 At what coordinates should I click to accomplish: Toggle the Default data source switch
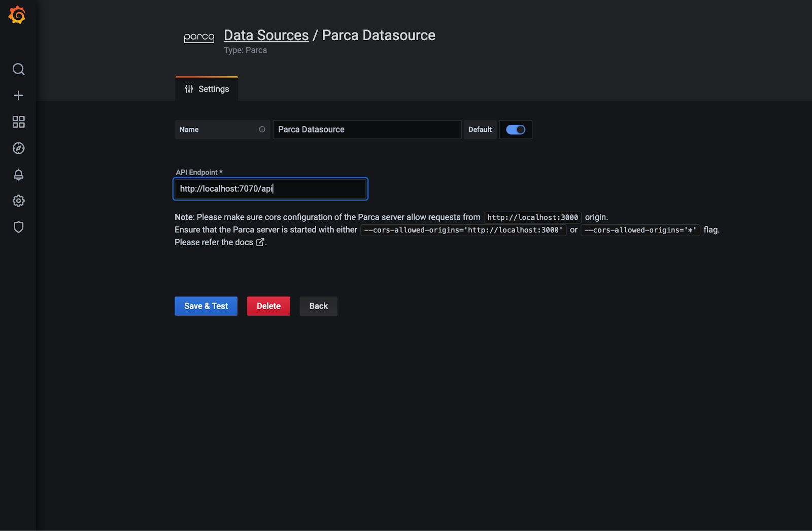516,129
